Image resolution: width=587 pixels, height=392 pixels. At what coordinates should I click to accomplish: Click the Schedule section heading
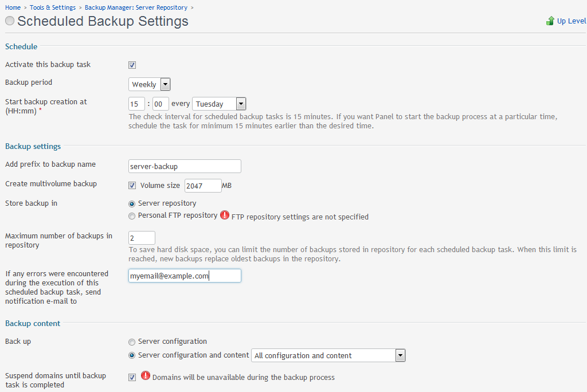[21, 46]
